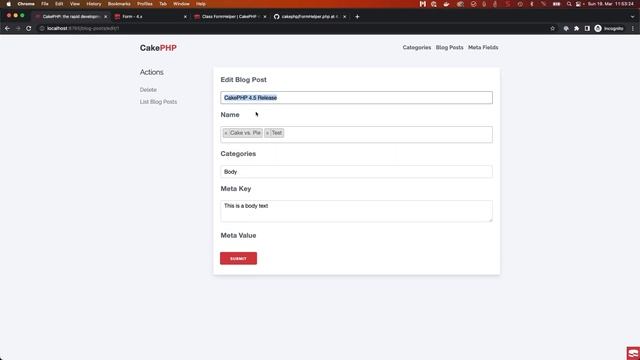Click the 'Edit Blog Post' heading
The image size is (640, 360).
click(244, 80)
